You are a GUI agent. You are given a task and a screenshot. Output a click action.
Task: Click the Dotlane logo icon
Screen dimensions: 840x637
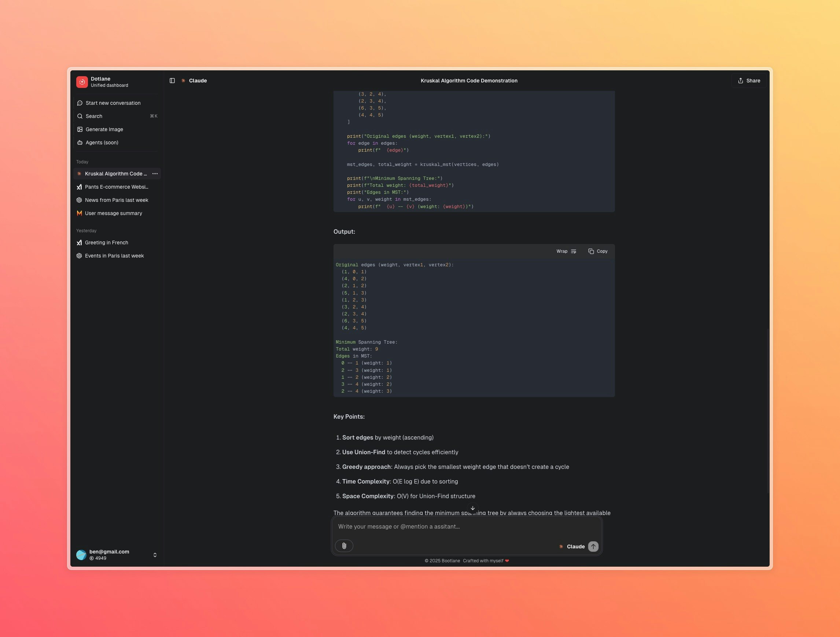coord(82,82)
